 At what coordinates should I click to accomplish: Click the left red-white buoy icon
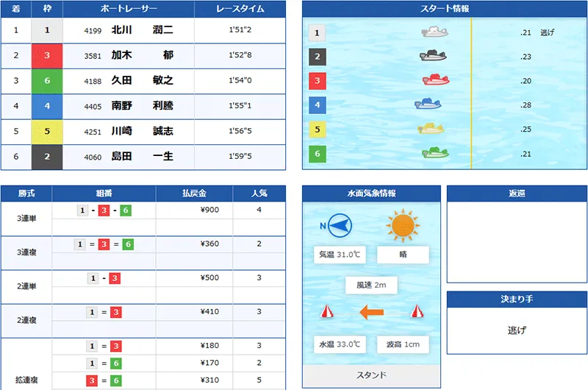(327, 311)
